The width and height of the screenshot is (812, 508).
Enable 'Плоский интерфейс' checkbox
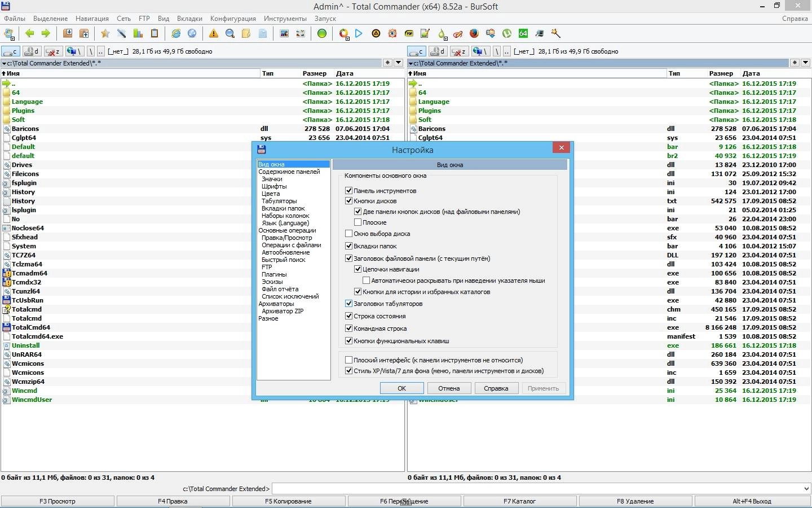pyautogui.click(x=348, y=360)
